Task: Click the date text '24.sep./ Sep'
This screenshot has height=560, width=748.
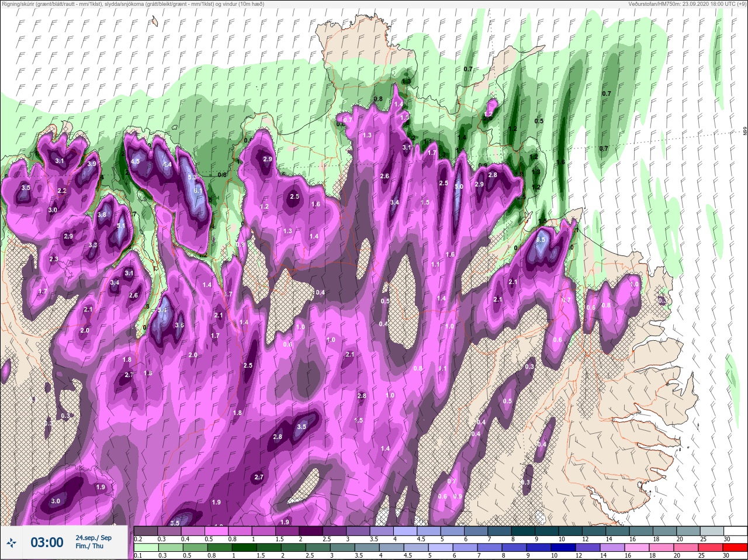Action: click(x=93, y=538)
